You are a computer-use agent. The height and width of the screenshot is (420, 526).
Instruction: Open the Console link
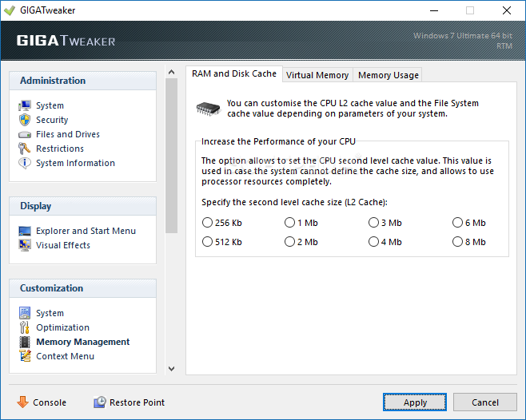(50, 402)
